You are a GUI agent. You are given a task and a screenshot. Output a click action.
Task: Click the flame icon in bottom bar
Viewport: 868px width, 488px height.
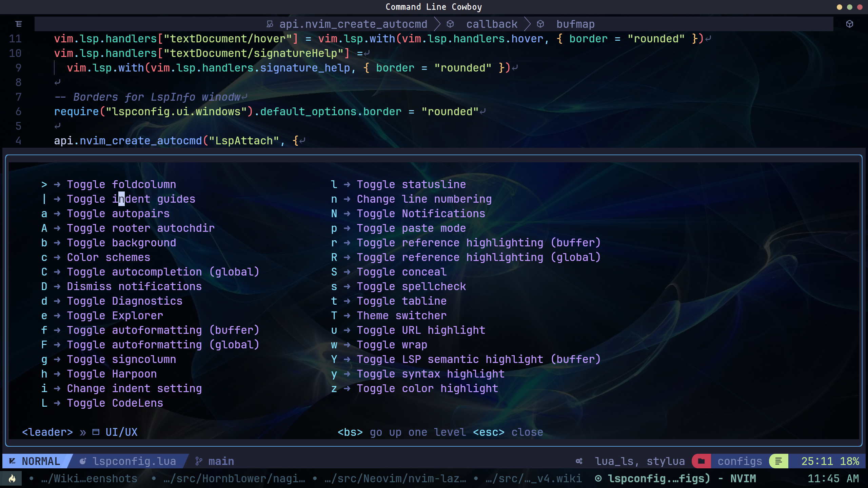pos(12,479)
